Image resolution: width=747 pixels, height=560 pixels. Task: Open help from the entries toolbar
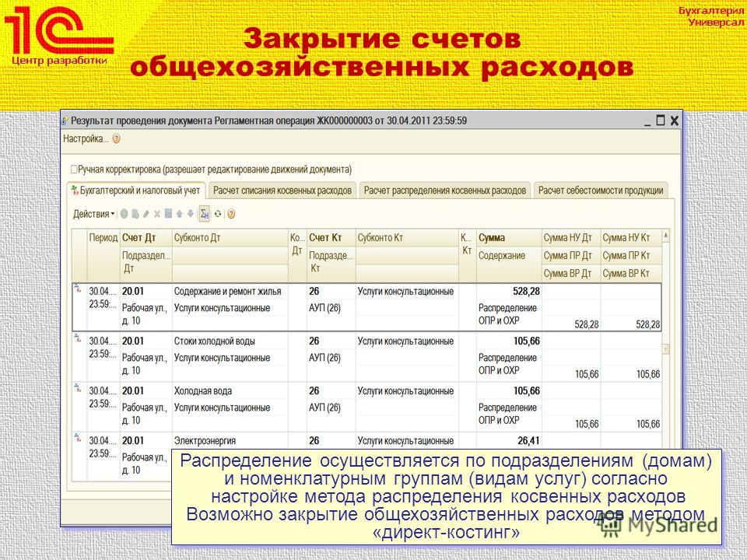(x=231, y=215)
